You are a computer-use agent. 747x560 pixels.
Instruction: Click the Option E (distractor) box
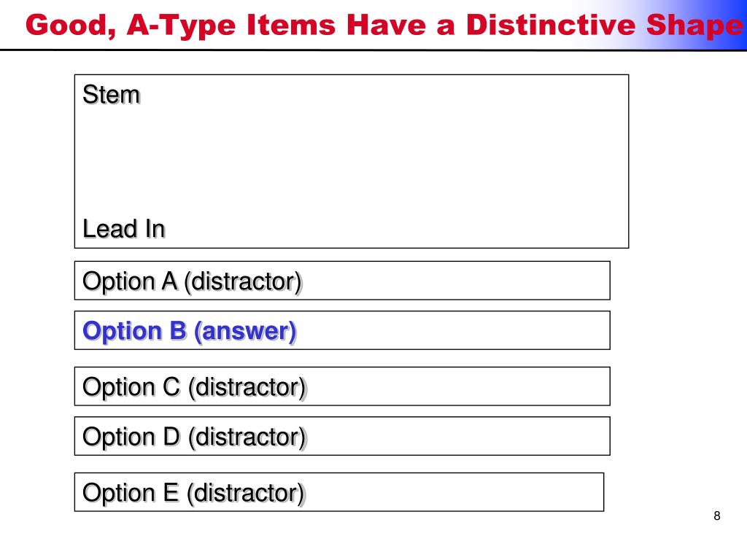point(339,492)
